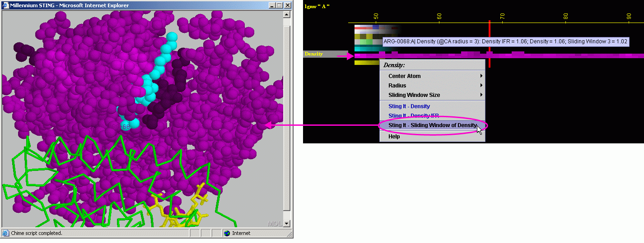The image size is (644, 243).
Task: Open the Radius submenu
Action: [432, 86]
